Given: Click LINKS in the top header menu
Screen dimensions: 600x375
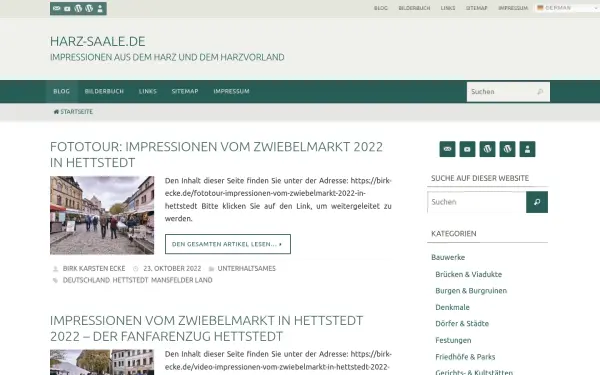Looking at the screenshot, I should pyautogui.click(x=448, y=8).
